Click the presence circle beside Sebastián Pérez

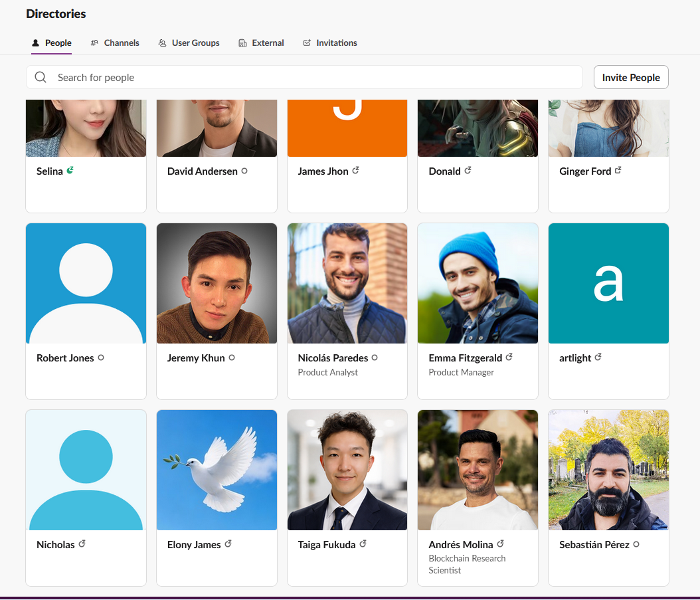tap(636, 544)
